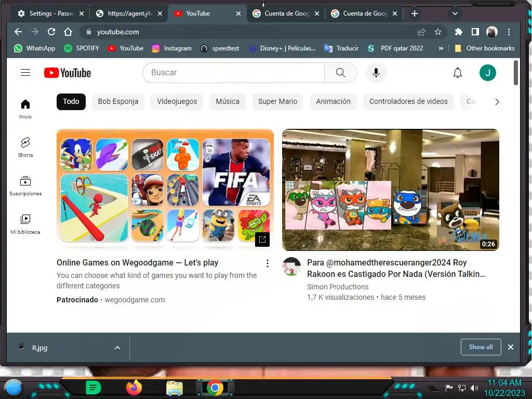Select the Animación filter chip
This screenshot has width=532, height=399.
coord(333,102)
